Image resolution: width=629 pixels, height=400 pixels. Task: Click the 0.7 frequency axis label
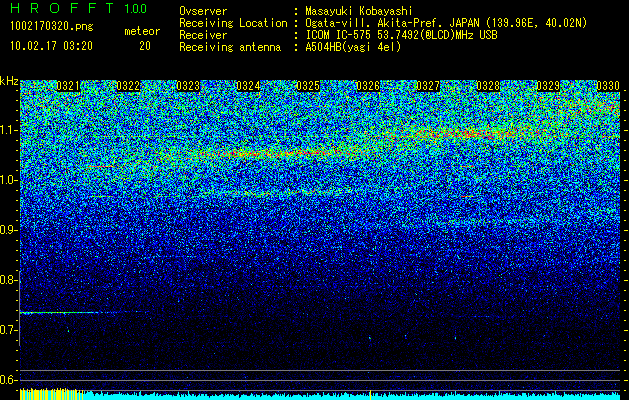pyautogui.click(x=8, y=330)
